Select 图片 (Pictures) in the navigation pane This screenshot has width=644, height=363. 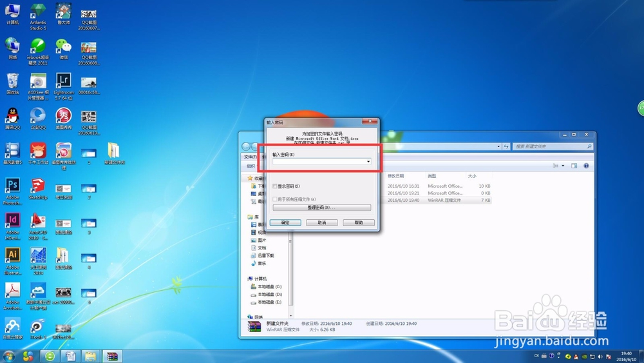tap(259, 240)
